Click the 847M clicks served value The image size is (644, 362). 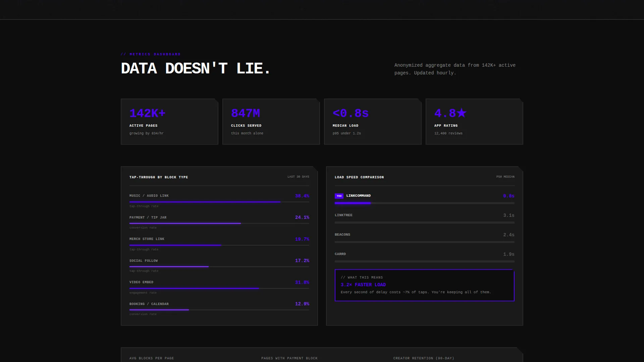coord(245,113)
